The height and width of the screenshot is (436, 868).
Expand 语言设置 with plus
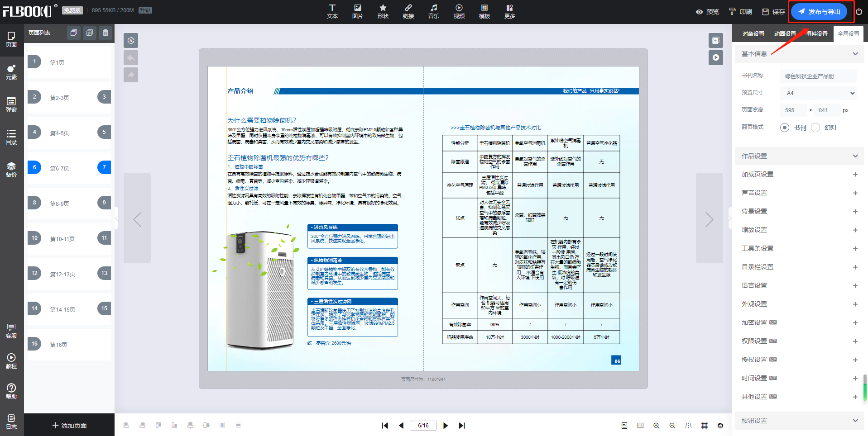pyautogui.click(x=855, y=286)
